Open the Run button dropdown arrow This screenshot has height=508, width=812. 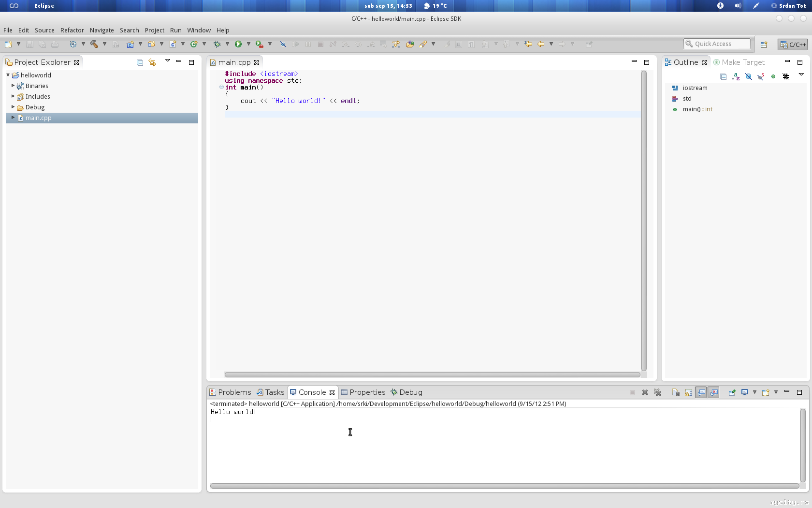coord(248,44)
